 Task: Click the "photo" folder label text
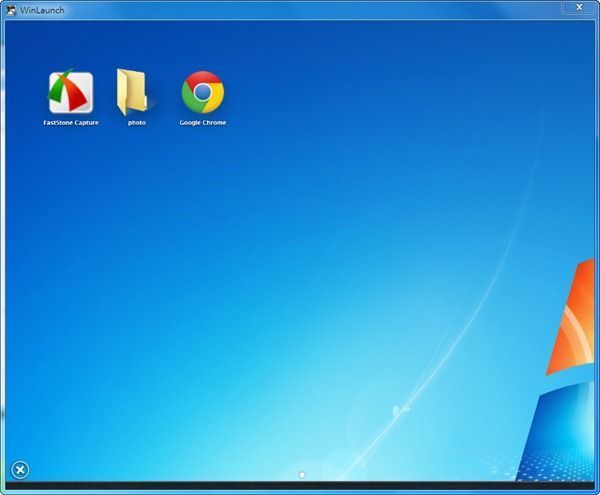point(137,123)
